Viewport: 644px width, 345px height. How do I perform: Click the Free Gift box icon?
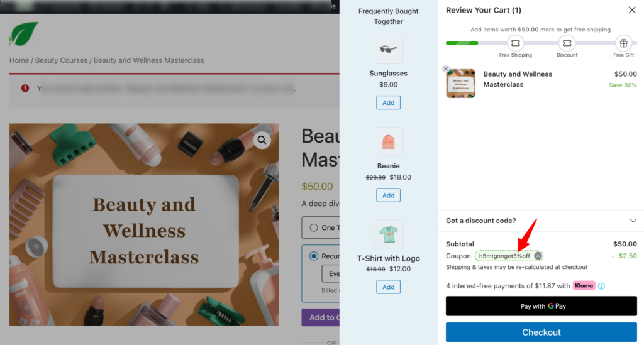(623, 43)
